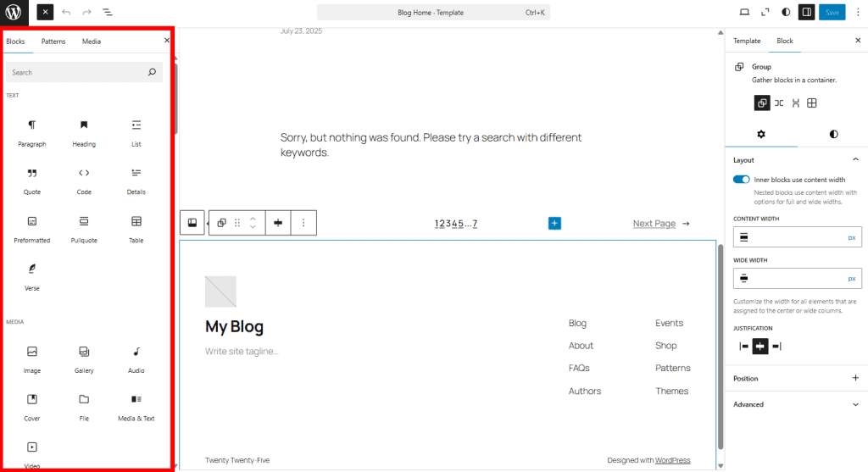Close the block inserter toggle button

coord(45,12)
